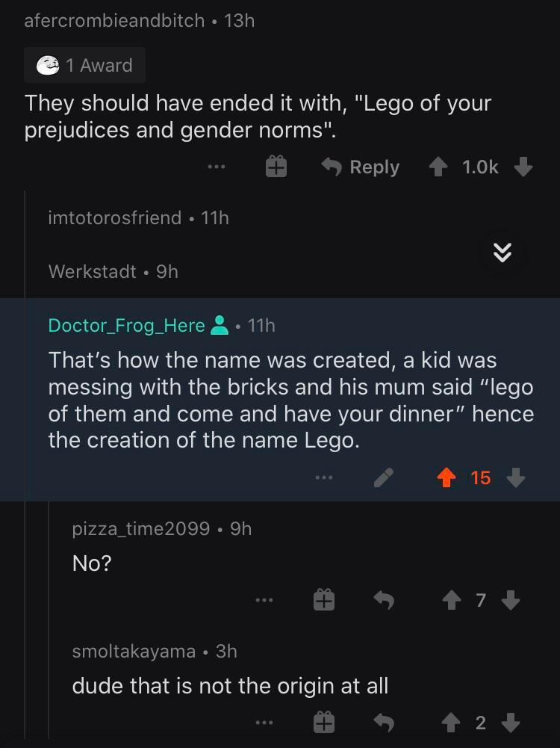Image resolution: width=560 pixels, height=748 pixels.
Task: Expand collapsed comments with double-chevron button
Action: click(503, 253)
